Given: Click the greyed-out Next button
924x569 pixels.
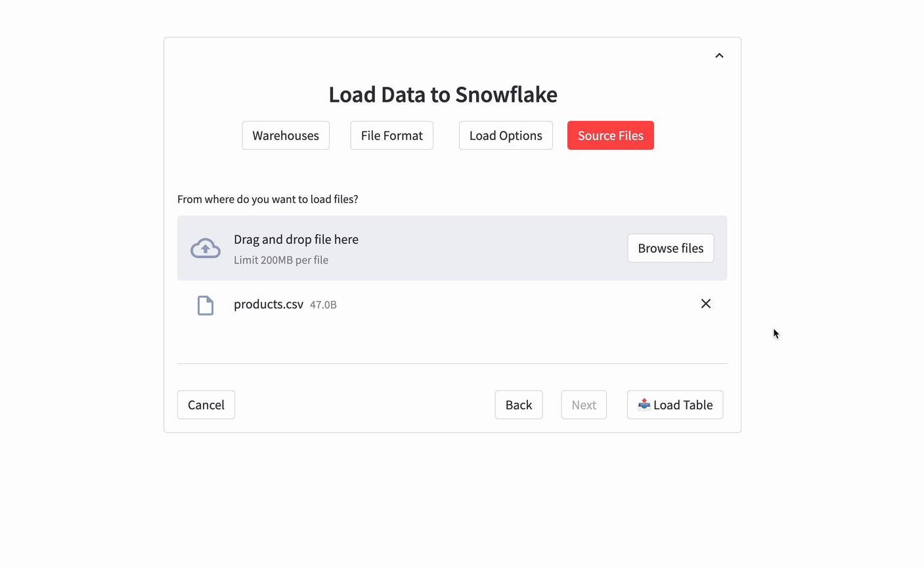Looking at the screenshot, I should [583, 405].
